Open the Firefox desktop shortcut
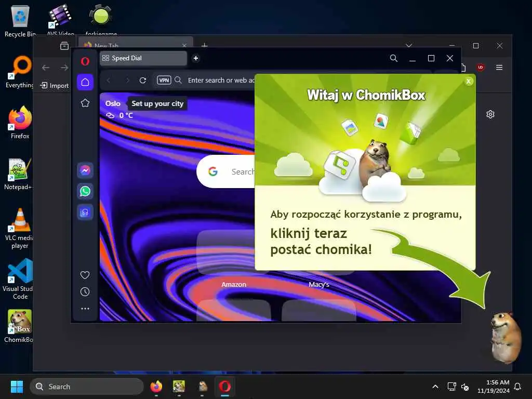 point(20,123)
